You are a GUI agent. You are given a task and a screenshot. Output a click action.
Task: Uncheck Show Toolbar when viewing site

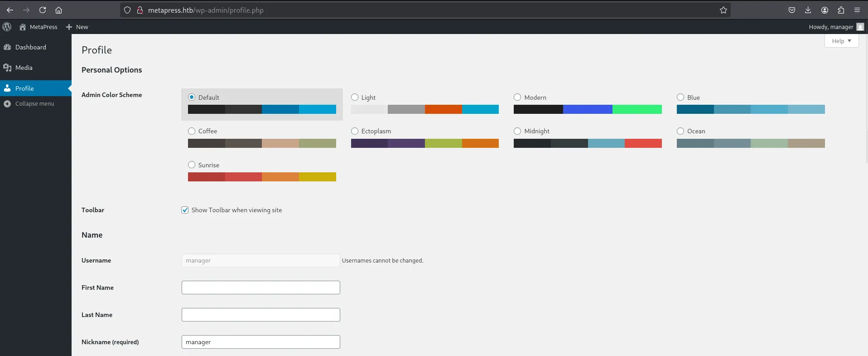tap(185, 210)
